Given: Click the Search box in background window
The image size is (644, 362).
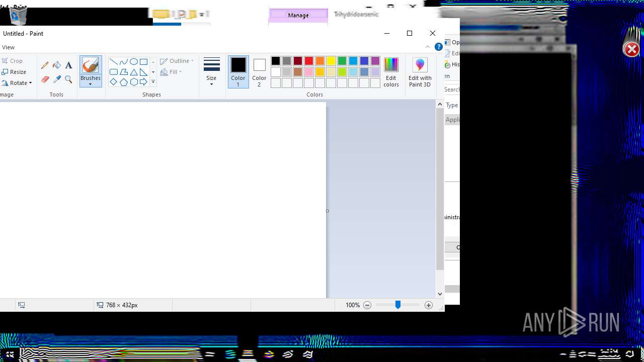Looking at the screenshot, I should pyautogui.click(x=452, y=89).
